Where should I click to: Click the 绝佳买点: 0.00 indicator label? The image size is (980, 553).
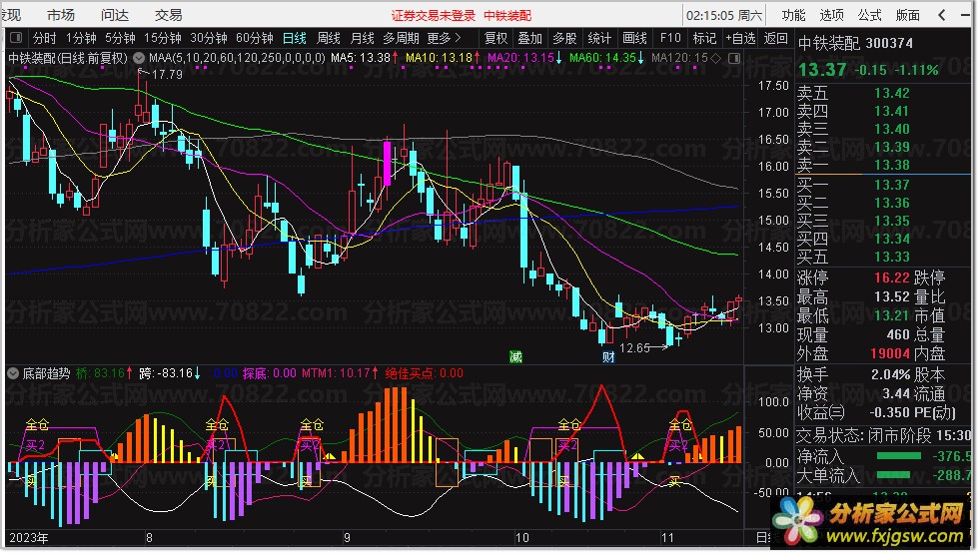coord(424,373)
